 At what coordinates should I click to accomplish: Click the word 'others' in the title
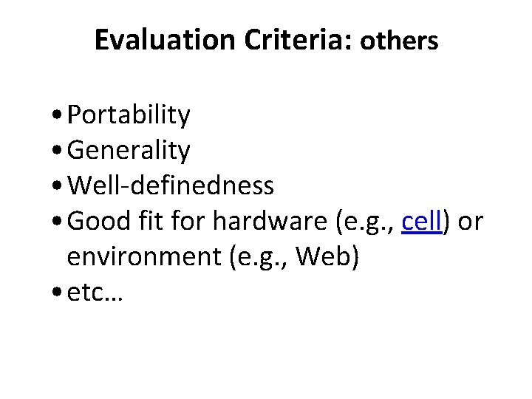pyautogui.click(x=399, y=42)
